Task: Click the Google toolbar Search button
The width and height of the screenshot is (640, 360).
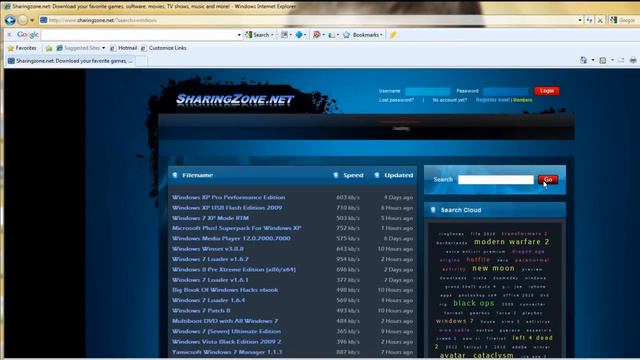Action: [258, 35]
